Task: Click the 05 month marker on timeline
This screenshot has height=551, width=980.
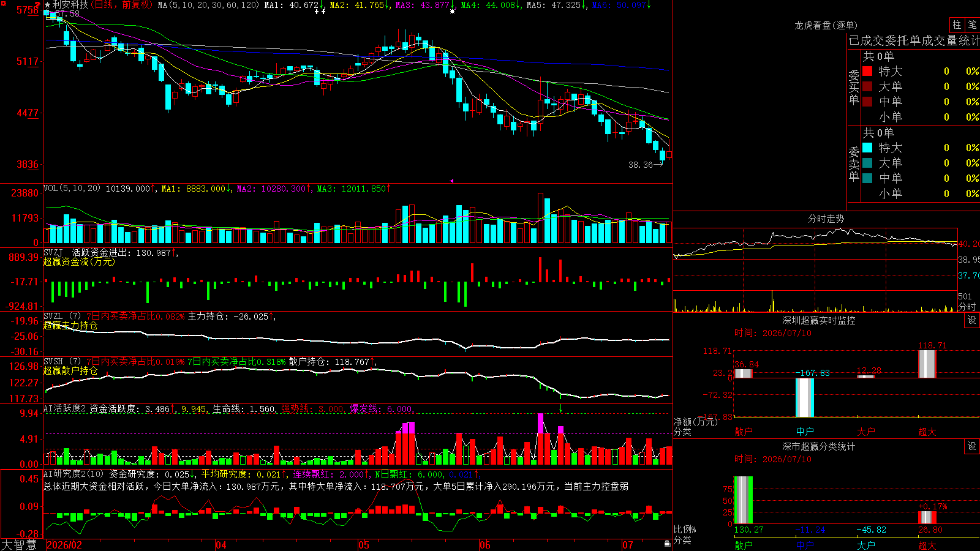Action: (x=364, y=545)
